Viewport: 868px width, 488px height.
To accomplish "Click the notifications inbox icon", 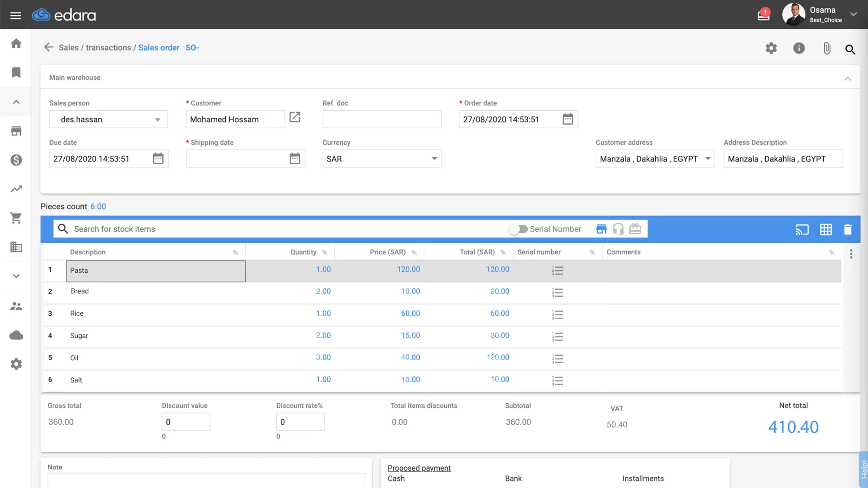I will pos(763,15).
